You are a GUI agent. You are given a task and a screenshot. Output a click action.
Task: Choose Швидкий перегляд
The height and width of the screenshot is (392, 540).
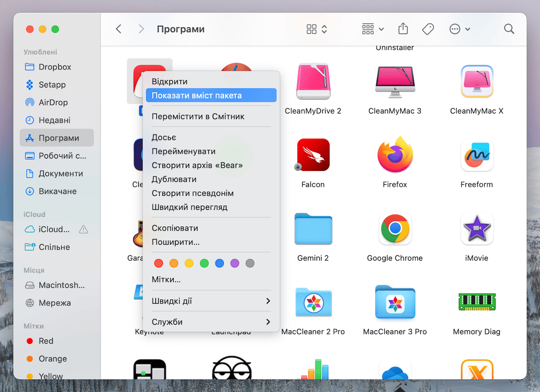click(x=211, y=207)
